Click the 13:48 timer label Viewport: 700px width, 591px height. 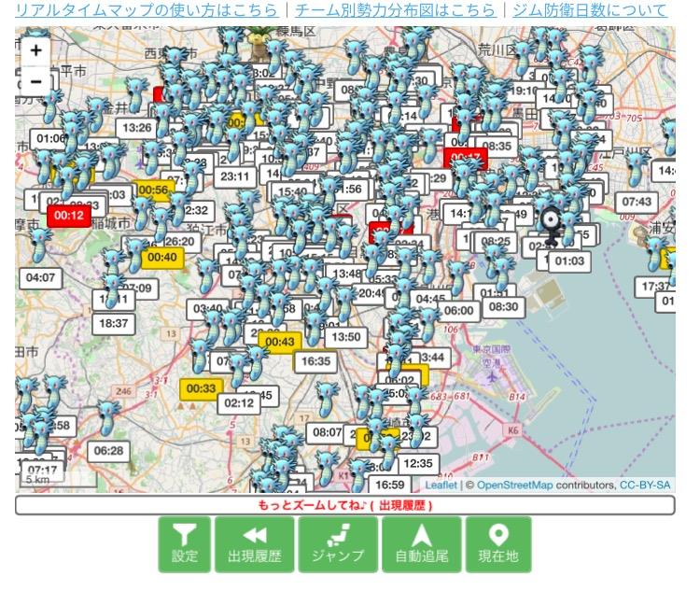346,274
